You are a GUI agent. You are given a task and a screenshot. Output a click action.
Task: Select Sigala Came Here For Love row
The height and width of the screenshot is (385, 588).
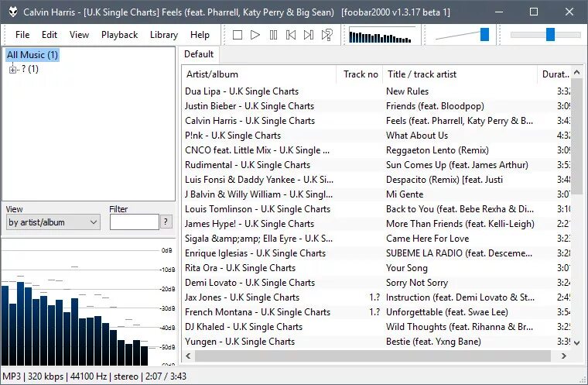click(377, 239)
